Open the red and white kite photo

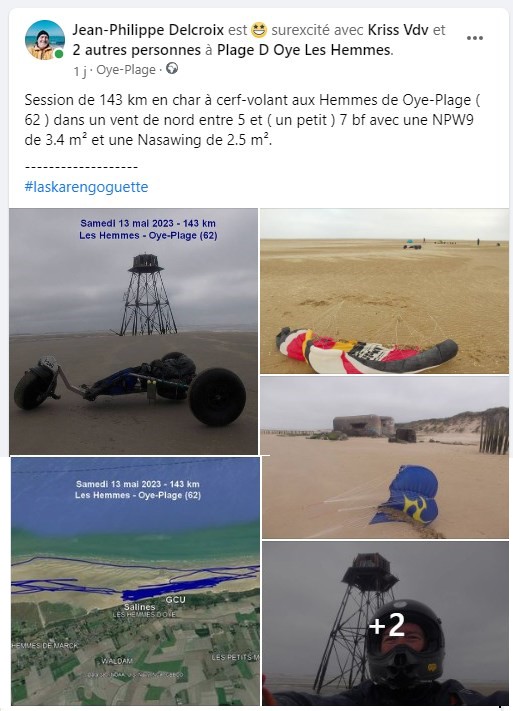pyautogui.click(x=384, y=291)
